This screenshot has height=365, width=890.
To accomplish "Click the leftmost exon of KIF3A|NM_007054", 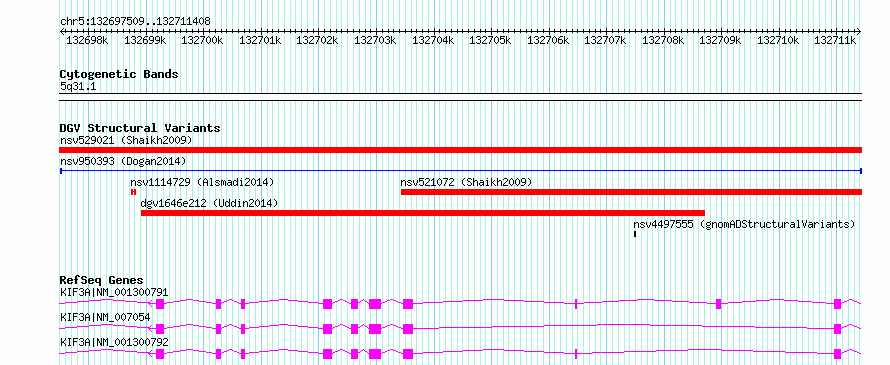I will click(x=159, y=329).
